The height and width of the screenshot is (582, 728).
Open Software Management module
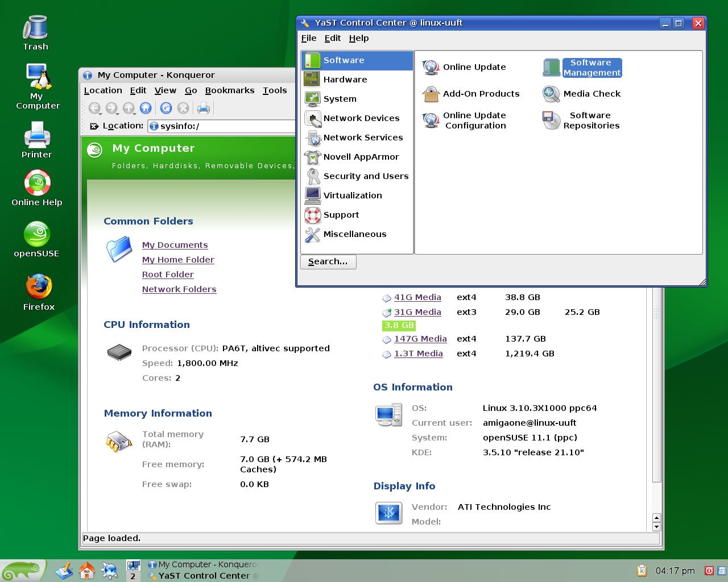click(x=582, y=68)
